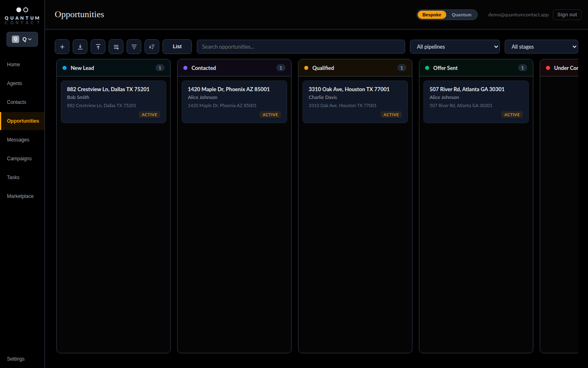The height and width of the screenshot is (368, 588).
Task: Click Charlie Davis contact name
Action: [x=323, y=97]
